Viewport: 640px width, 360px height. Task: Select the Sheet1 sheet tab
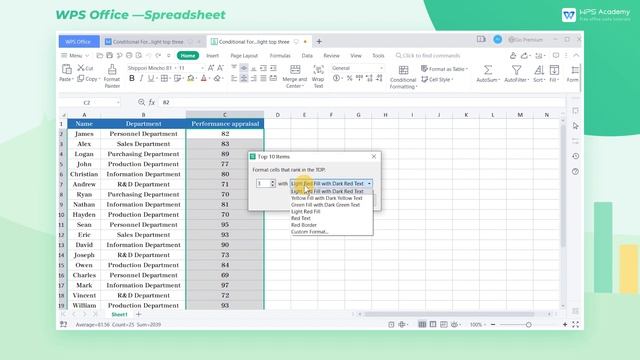(119, 315)
